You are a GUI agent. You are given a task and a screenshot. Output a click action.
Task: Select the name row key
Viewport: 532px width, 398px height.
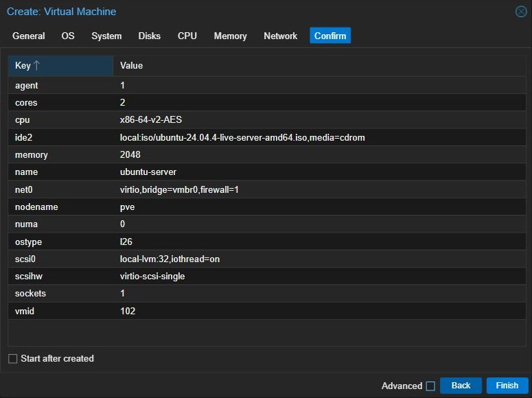(26, 172)
